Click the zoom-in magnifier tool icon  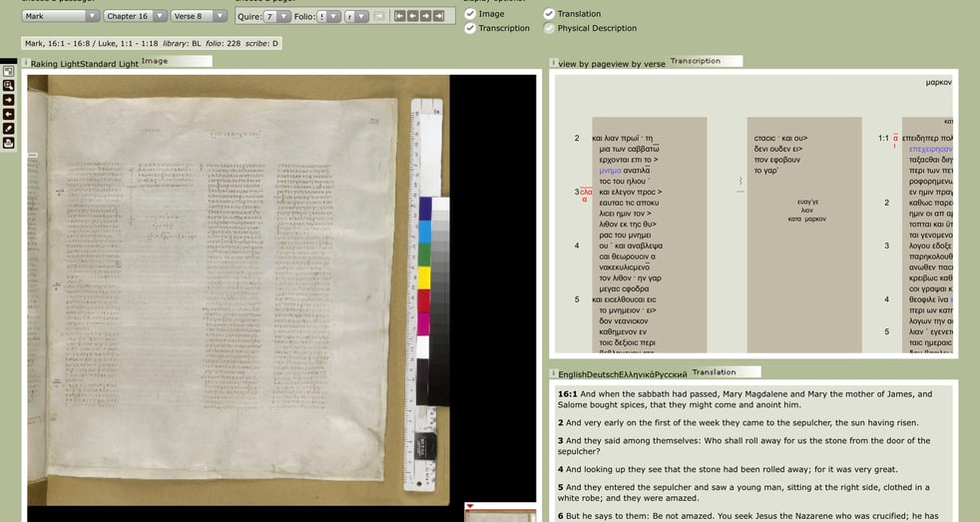point(9,86)
